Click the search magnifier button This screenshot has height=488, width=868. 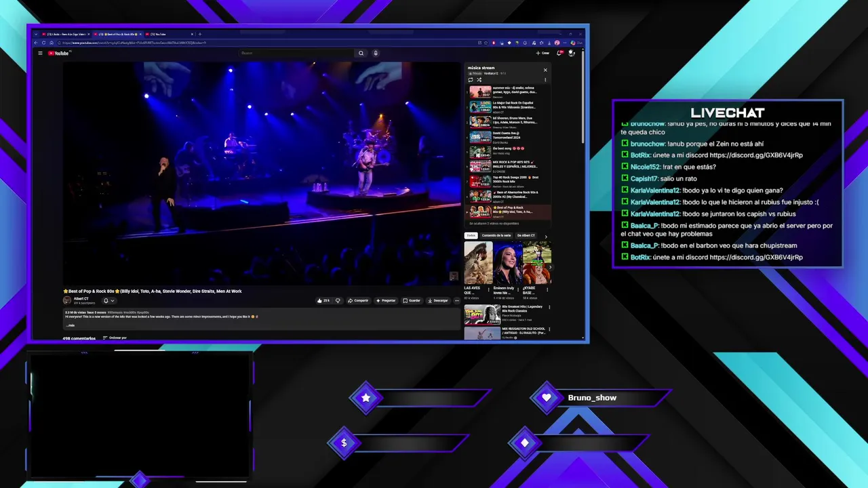click(361, 53)
